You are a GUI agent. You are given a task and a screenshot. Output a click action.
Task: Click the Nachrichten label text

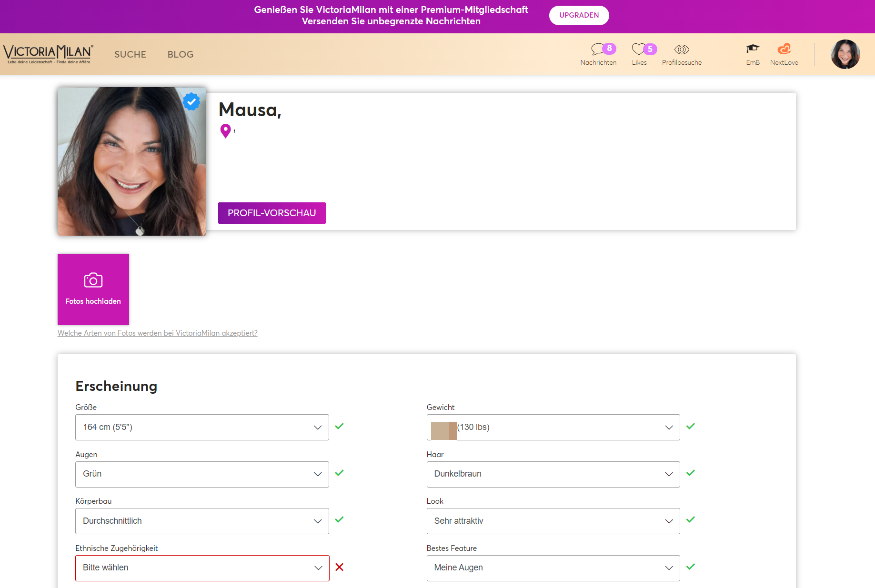[598, 62]
